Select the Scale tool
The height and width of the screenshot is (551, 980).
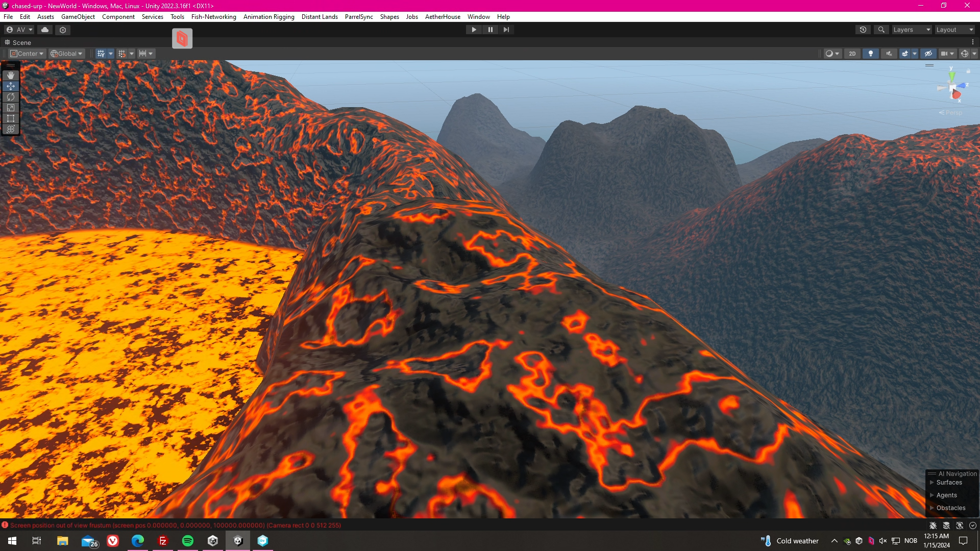tap(10, 108)
